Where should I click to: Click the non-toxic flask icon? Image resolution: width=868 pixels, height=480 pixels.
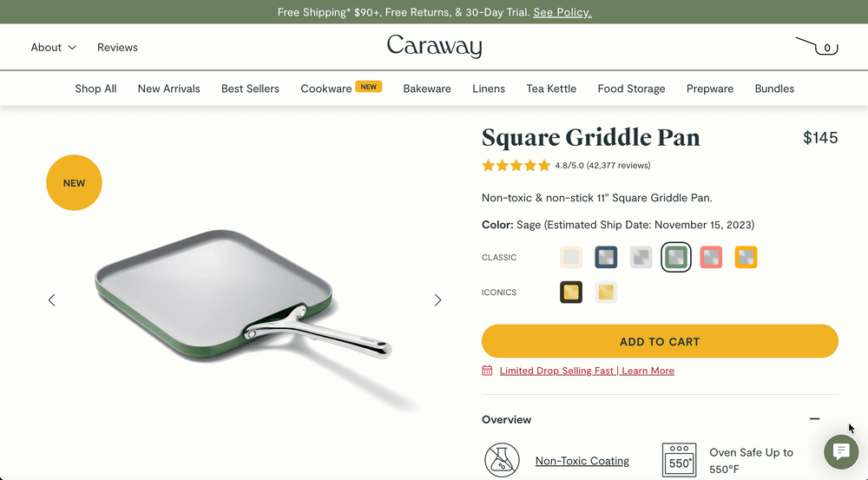tap(502, 460)
